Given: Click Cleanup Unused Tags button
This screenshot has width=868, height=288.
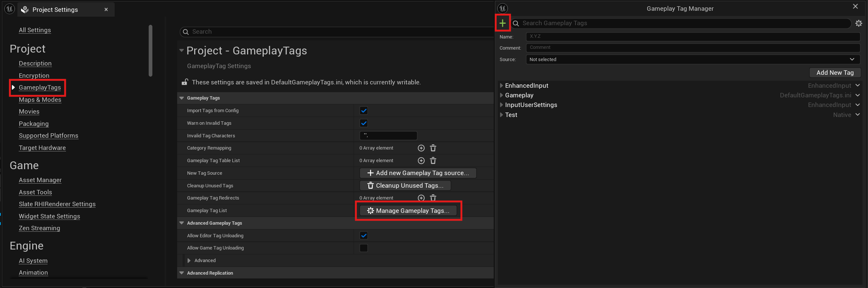Looking at the screenshot, I should click(x=405, y=185).
